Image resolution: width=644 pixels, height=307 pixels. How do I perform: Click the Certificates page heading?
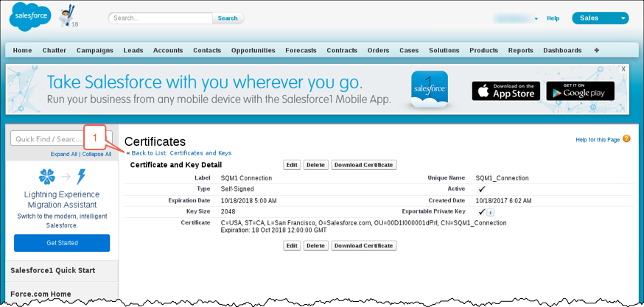(x=155, y=141)
